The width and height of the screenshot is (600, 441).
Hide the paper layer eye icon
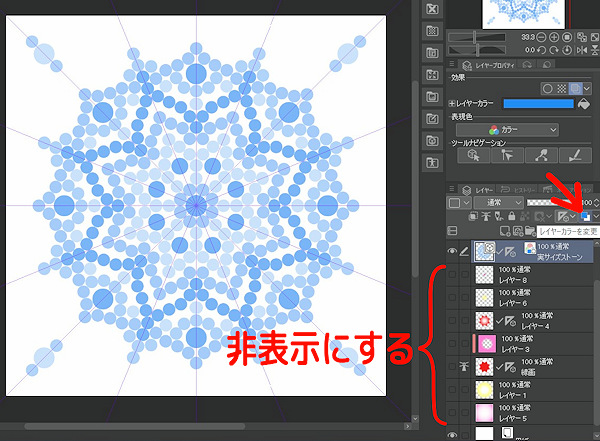(x=452, y=435)
